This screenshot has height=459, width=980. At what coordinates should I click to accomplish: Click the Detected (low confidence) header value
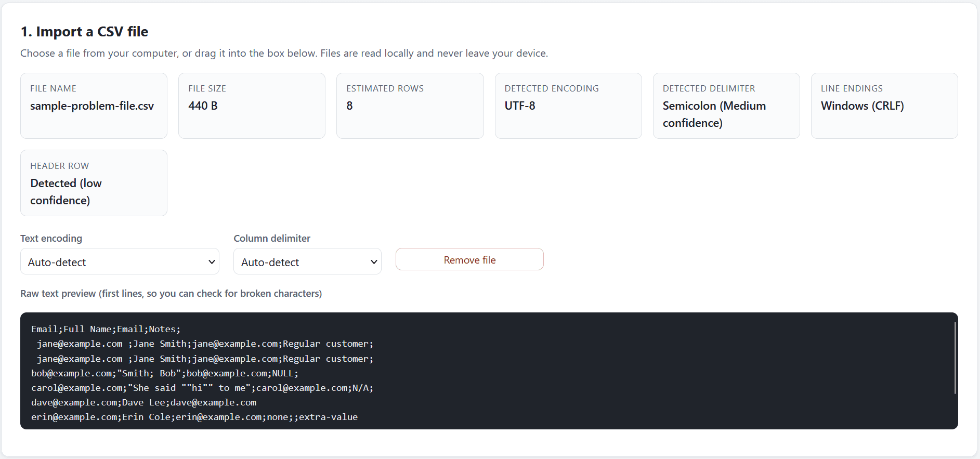tap(66, 192)
